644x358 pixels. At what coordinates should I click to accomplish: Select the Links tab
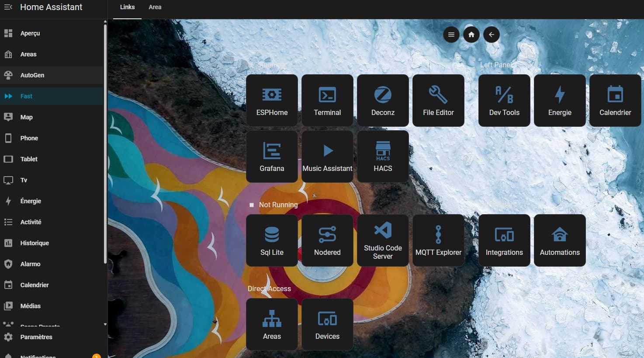(x=127, y=7)
